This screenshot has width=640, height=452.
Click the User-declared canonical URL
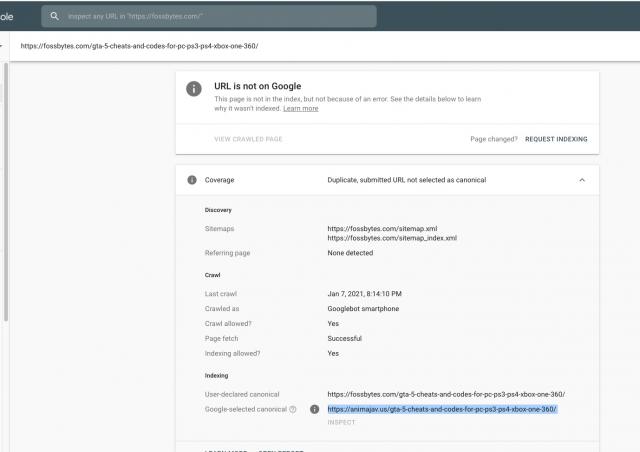446,394
